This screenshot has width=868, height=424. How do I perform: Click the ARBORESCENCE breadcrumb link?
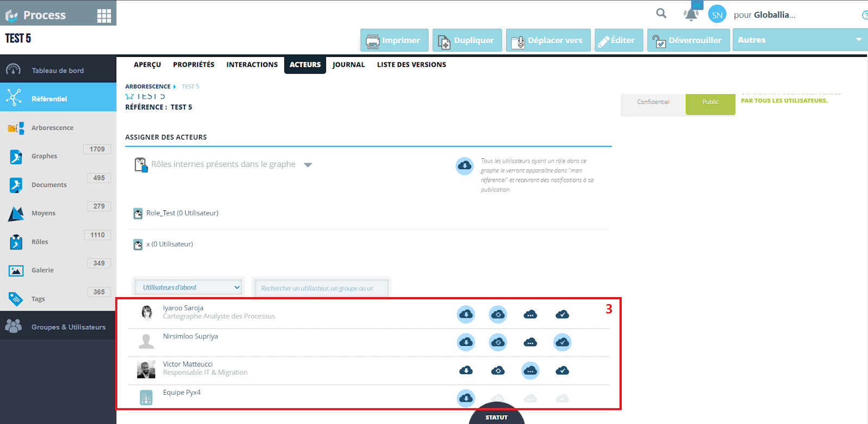pyautogui.click(x=148, y=87)
